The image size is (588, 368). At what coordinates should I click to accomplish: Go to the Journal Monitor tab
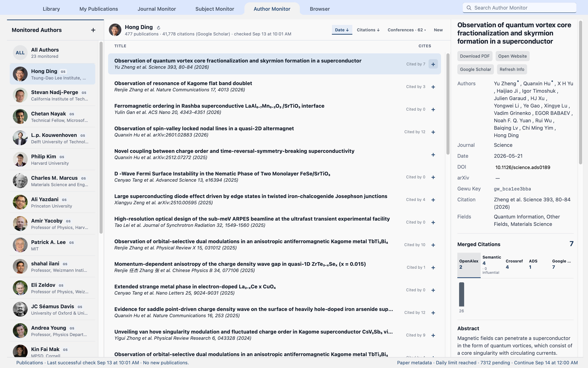coord(157,9)
